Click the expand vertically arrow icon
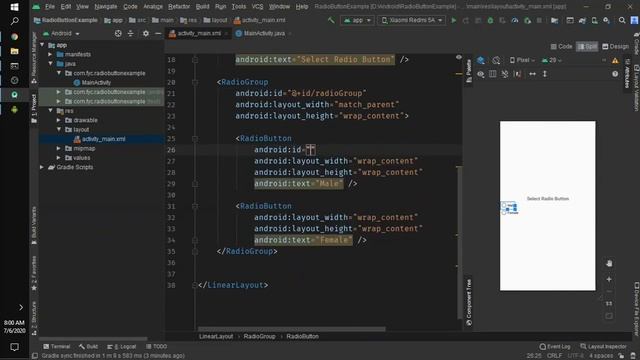640x360 pixels. [x=544, y=74]
